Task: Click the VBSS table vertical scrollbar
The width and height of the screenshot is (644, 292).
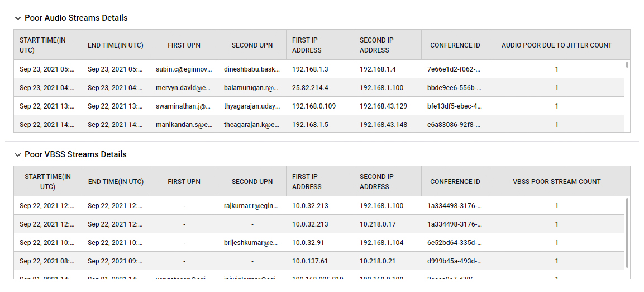Action: pos(627,232)
